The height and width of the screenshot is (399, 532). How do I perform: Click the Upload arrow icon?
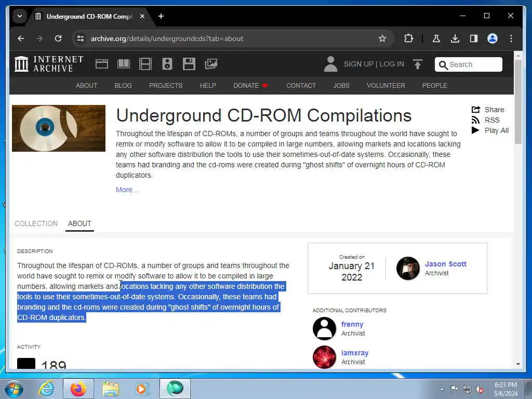(x=418, y=64)
